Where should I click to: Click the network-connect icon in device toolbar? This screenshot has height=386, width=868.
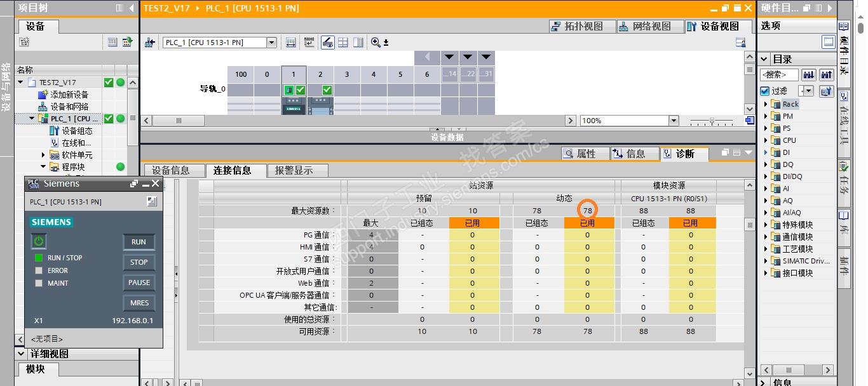coord(150,43)
